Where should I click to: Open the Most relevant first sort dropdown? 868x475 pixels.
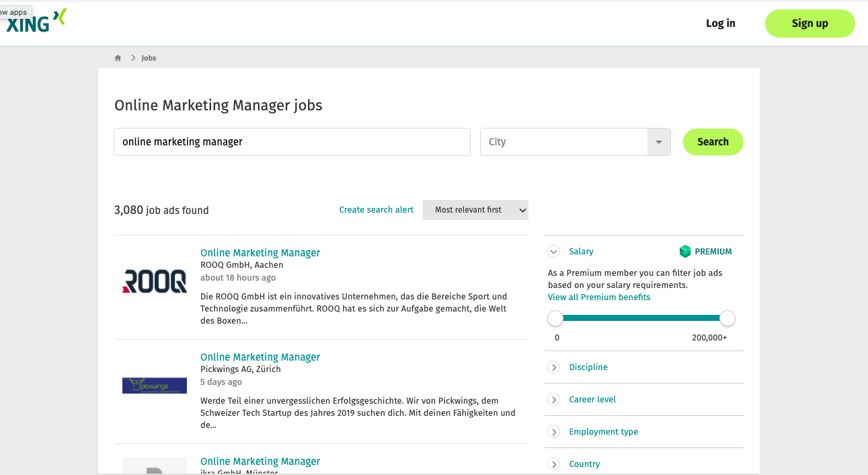pos(475,210)
